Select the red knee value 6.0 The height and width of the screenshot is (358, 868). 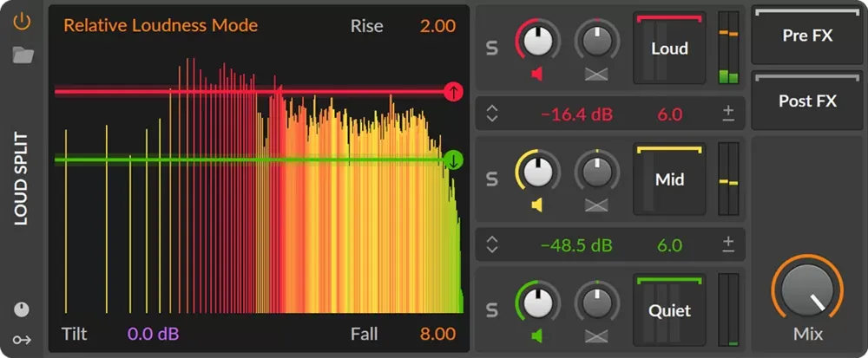[x=669, y=115]
